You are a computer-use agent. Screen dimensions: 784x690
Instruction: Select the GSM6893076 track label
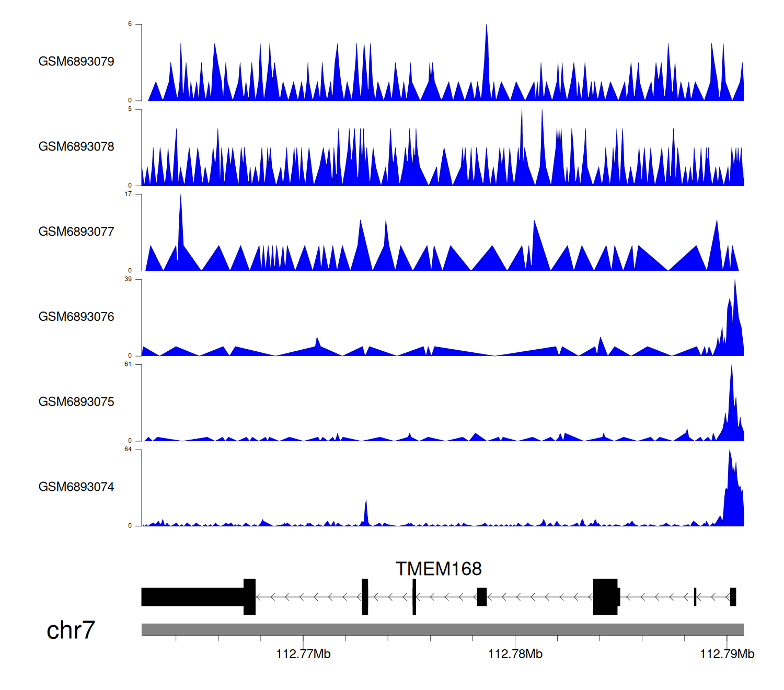(76, 317)
